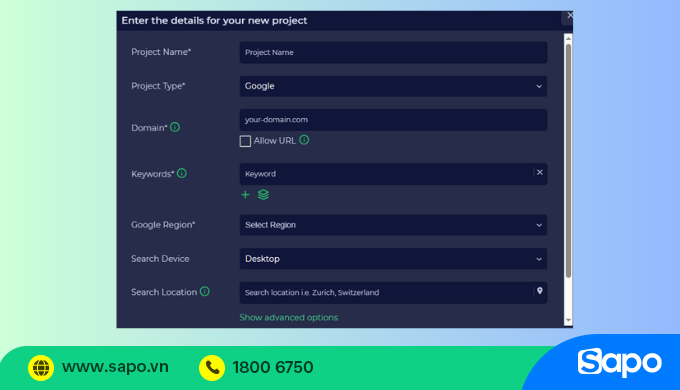Click the www.sapo.vn link
Viewport: 680px width, 390px height.
(115, 367)
